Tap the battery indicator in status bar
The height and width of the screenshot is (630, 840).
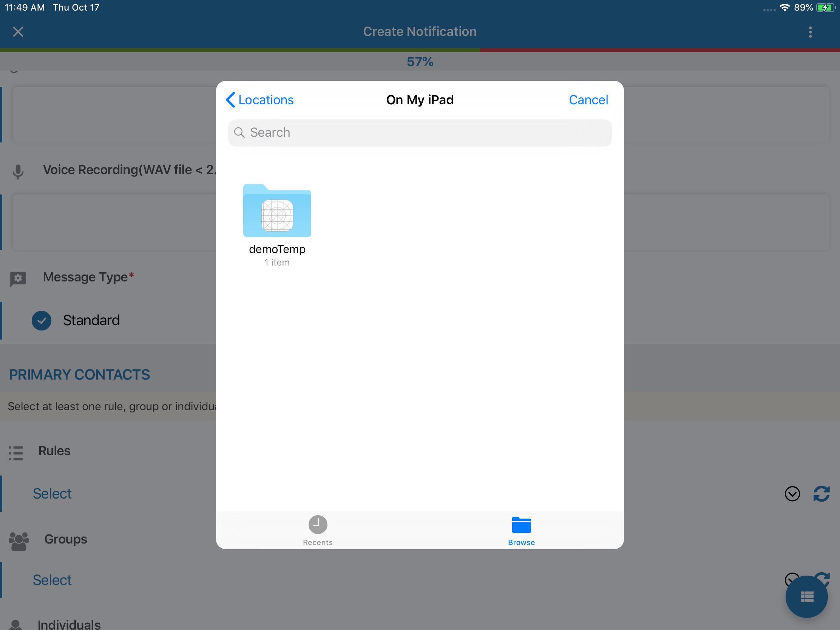pos(826,8)
